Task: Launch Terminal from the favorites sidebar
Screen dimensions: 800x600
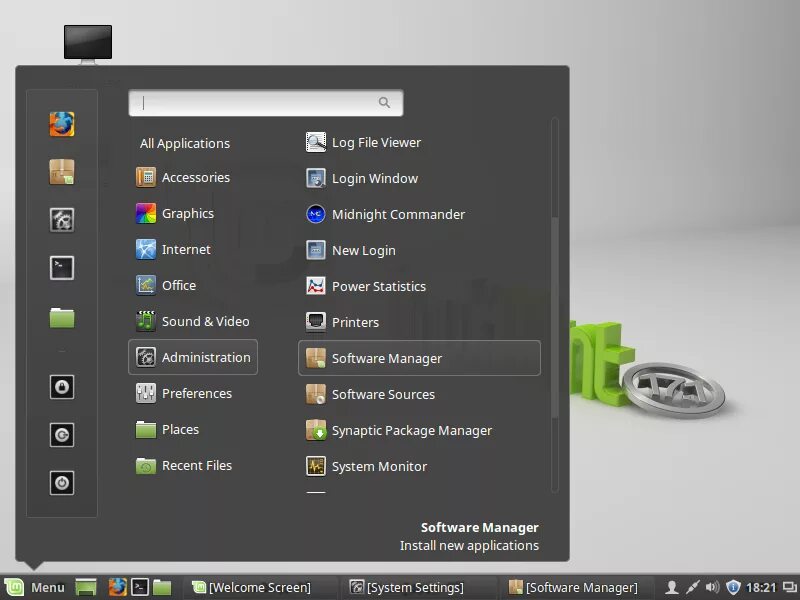Action: [x=62, y=268]
